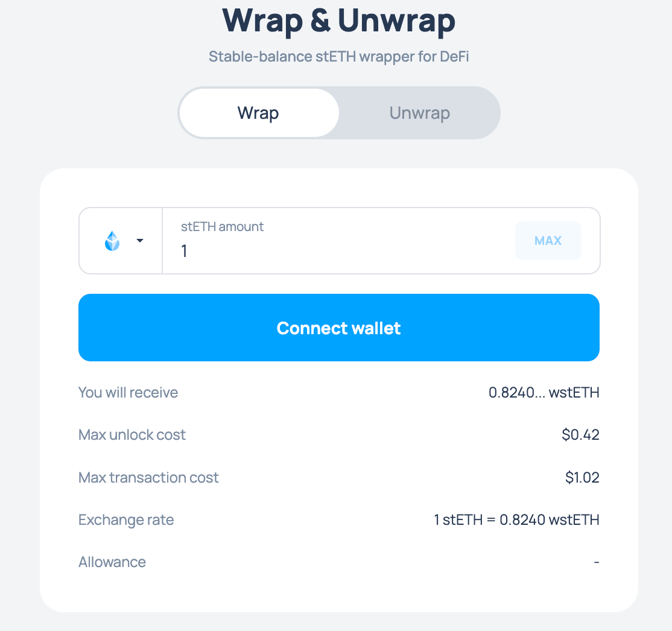Screen dimensions: 672x631
Task: Switch to the Wrap tab
Action: [x=258, y=113]
